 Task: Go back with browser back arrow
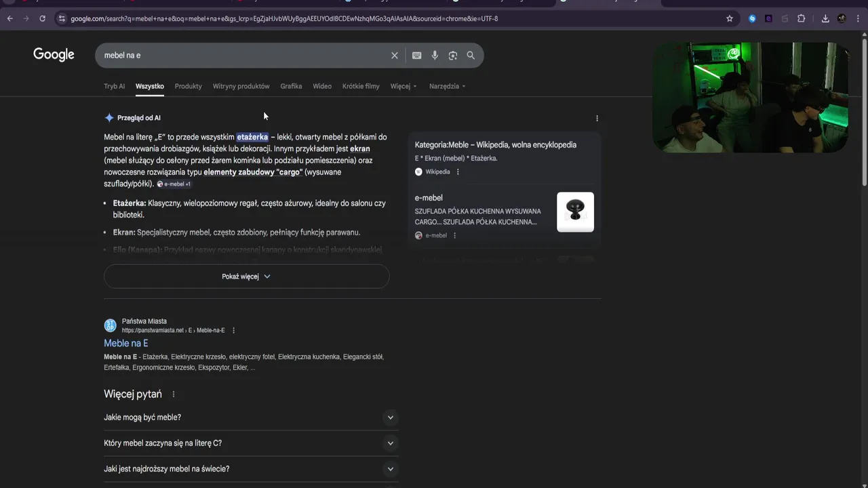tap(9, 18)
